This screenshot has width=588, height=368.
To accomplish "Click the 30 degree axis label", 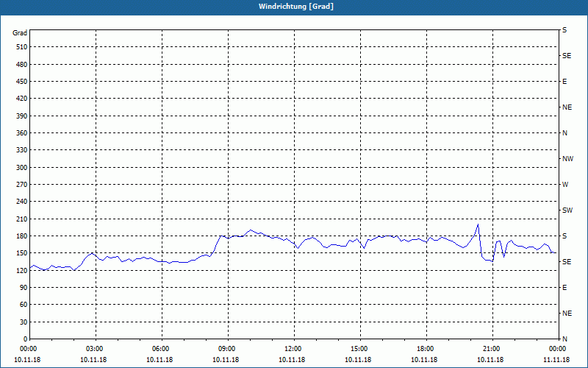I will [24, 322].
